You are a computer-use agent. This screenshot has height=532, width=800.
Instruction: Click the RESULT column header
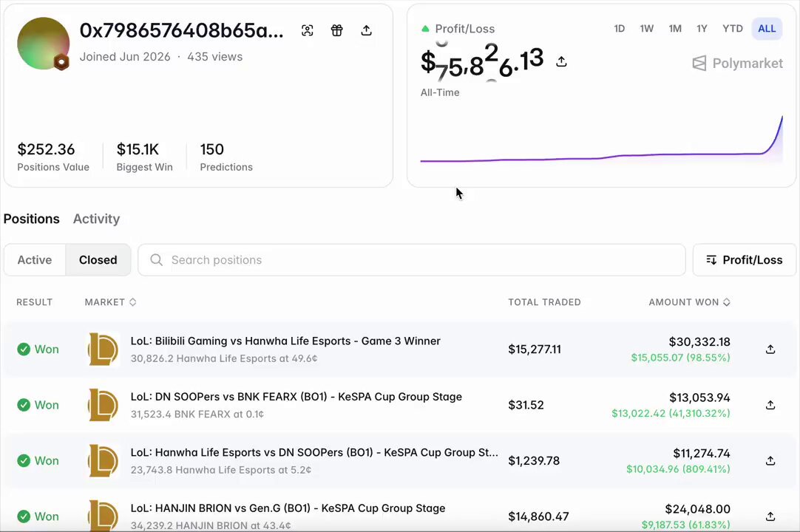[34, 302]
